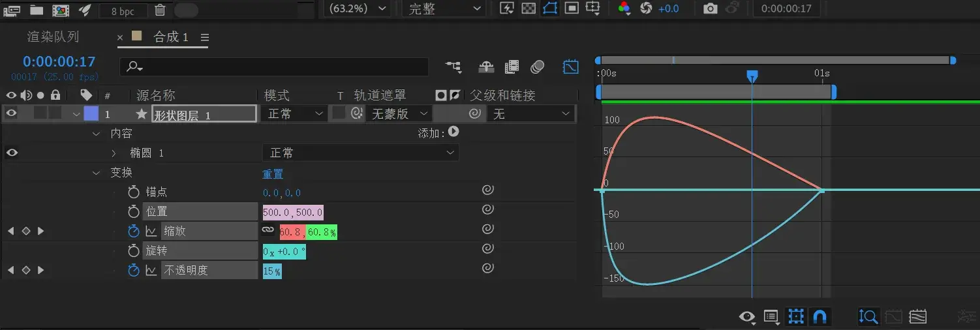Toggle 缩放 stopwatch keyframing
This screenshot has height=330, width=980.
pyautogui.click(x=134, y=231)
